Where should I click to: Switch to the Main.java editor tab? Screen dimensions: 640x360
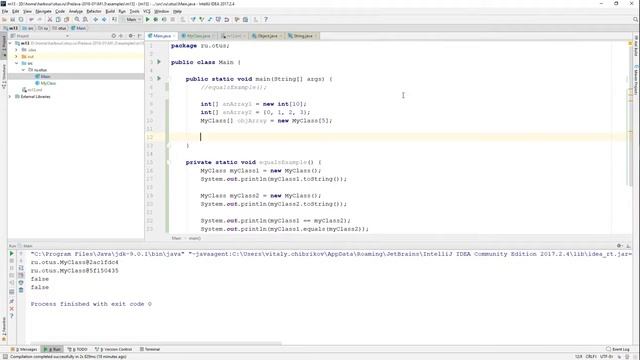(x=162, y=36)
